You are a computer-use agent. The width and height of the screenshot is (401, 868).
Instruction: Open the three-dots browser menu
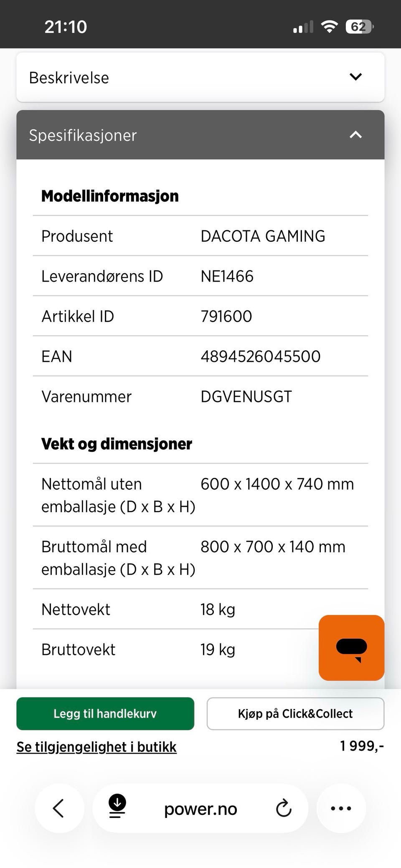click(341, 808)
